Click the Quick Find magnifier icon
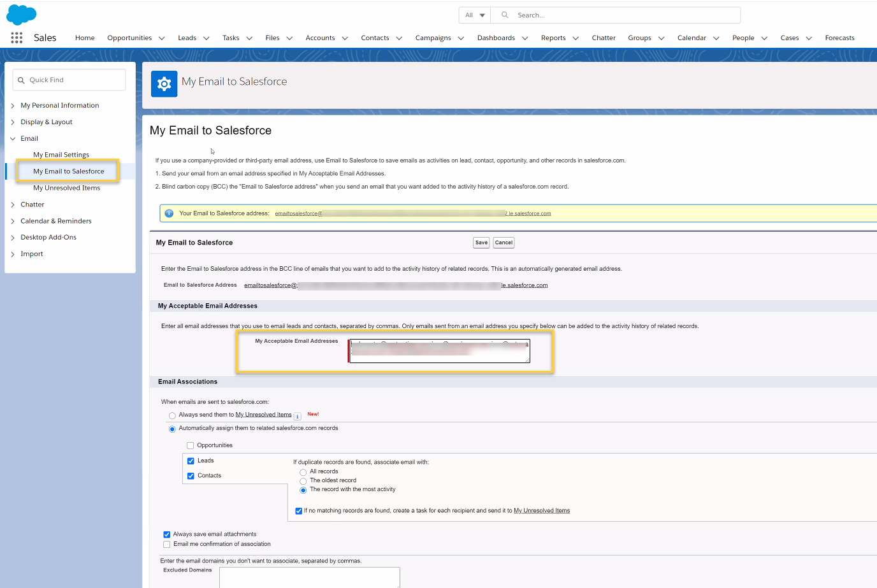The image size is (877, 588). click(x=21, y=80)
